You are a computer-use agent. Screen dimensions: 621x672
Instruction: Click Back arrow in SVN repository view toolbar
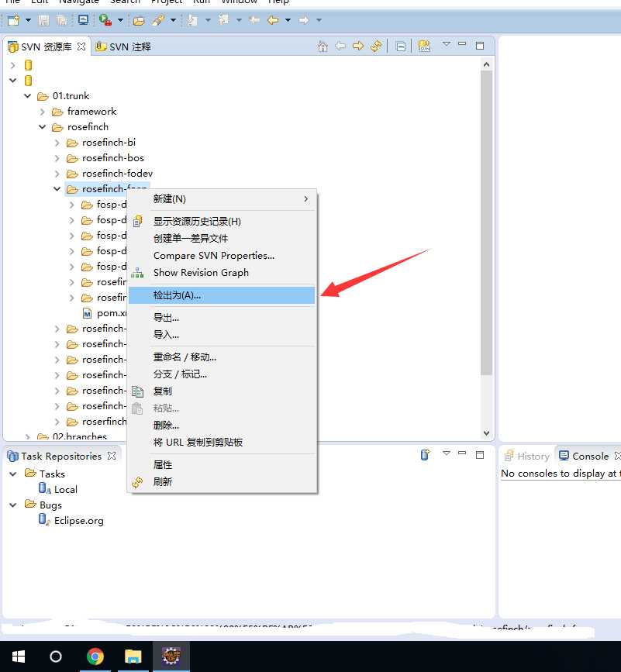[340, 46]
